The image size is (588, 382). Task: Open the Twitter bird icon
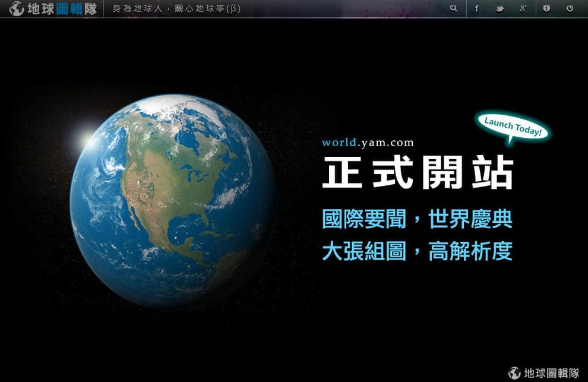[x=500, y=9]
